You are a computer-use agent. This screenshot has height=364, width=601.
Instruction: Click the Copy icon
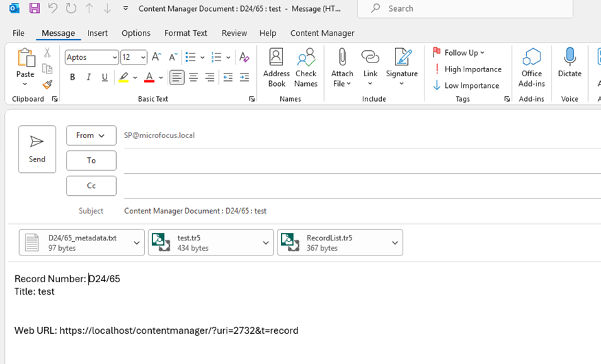47,69
